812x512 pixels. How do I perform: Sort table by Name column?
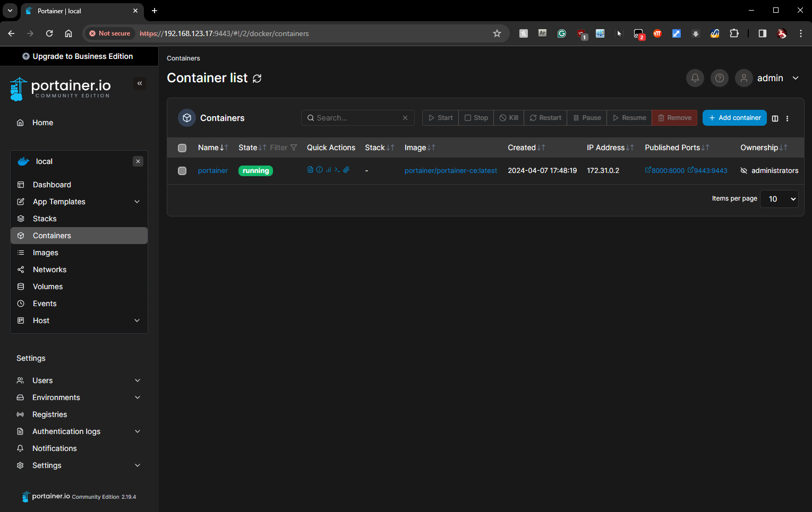pos(213,147)
